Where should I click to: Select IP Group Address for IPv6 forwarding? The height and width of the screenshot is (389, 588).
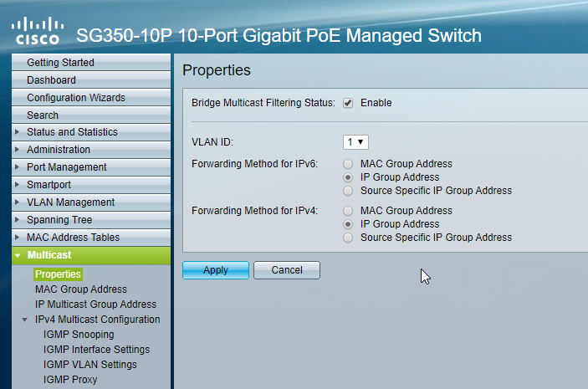click(348, 177)
